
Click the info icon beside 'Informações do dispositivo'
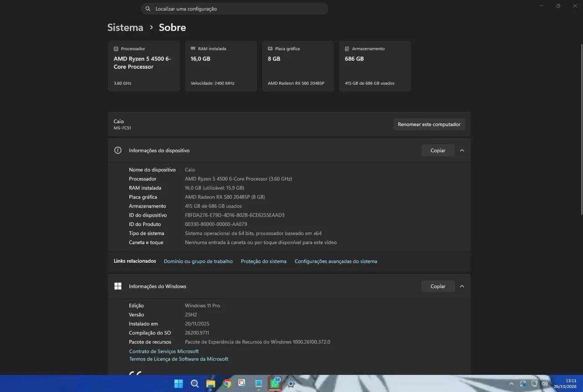tap(118, 150)
